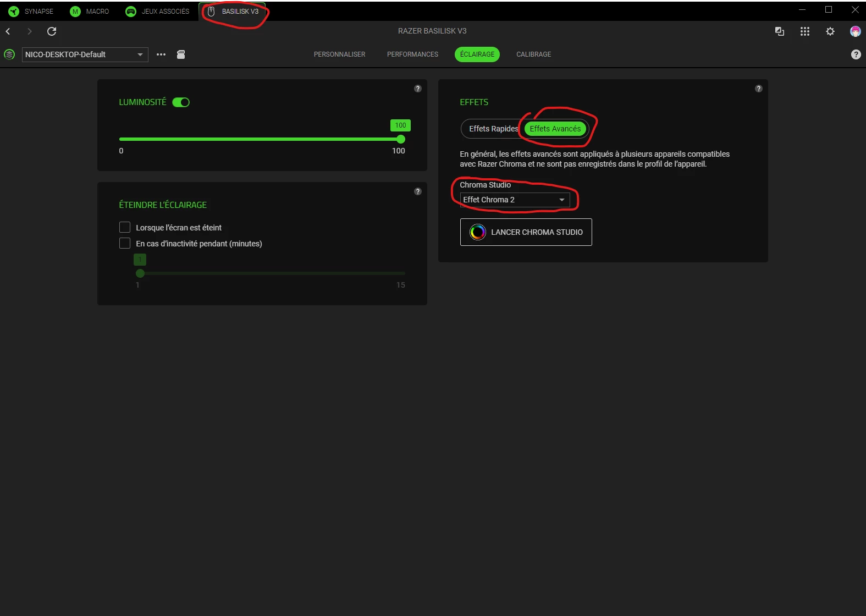This screenshot has width=866, height=616.
Task: Switch to Effets Rapides
Action: point(493,129)
